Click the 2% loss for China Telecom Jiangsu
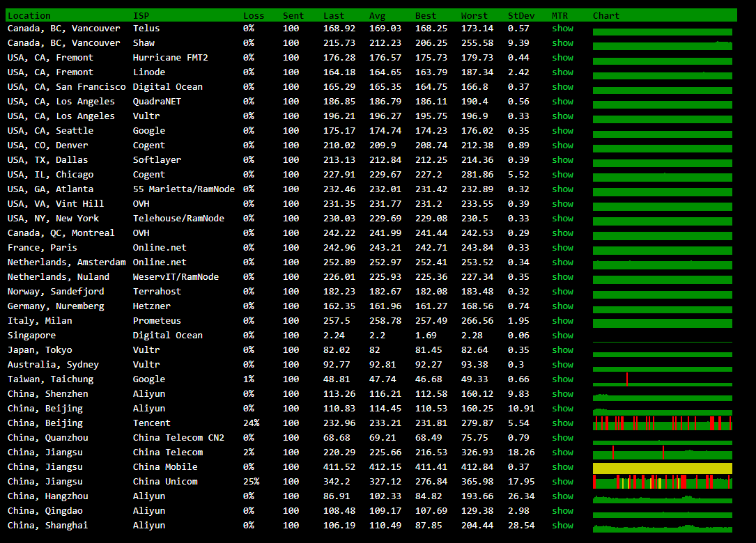The height and width of the screenshot is (543, 756). (249, 452)
